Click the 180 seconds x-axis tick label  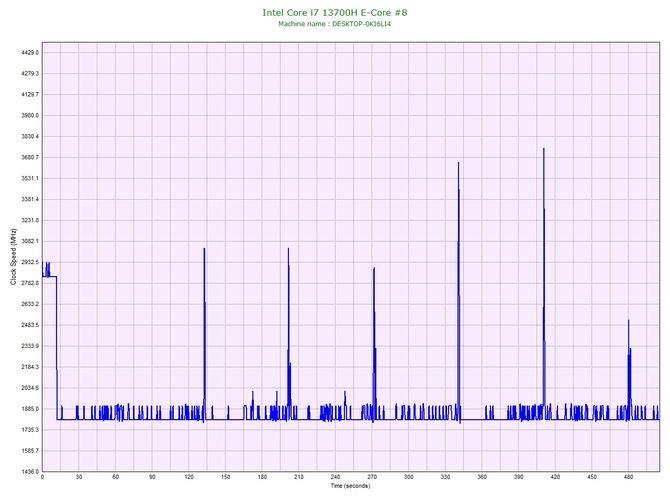pos(262,477)
